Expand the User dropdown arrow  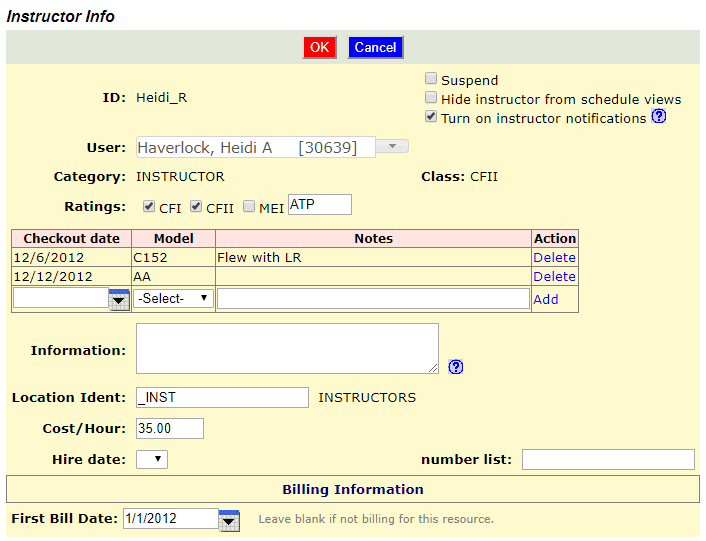point(392,146)
